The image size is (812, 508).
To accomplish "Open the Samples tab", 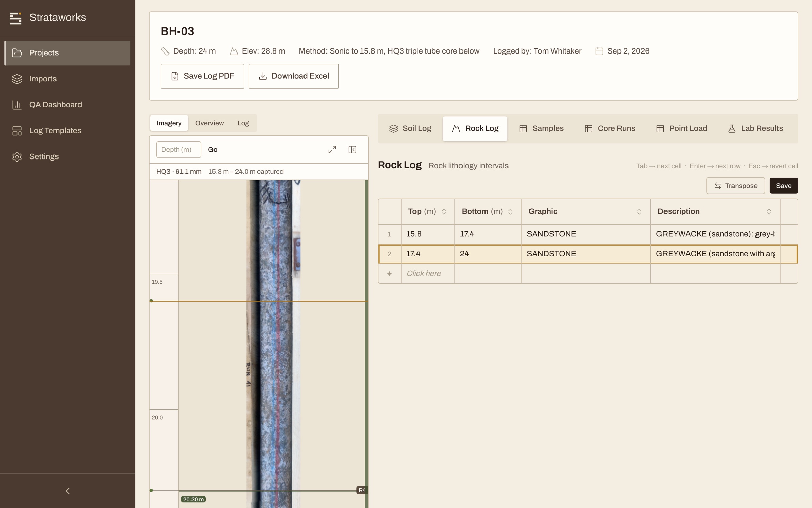I will coord(541,129).
